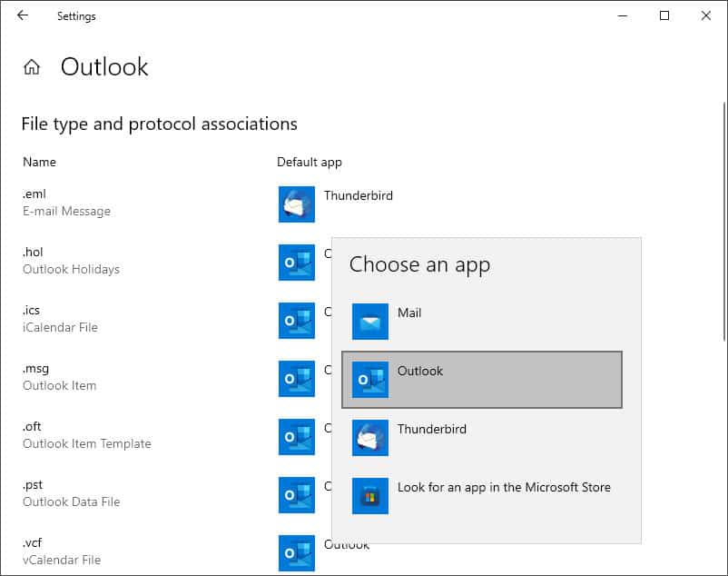Select Mail in the Choose an app dialog

pyautogui.click(x=409, y=313)
